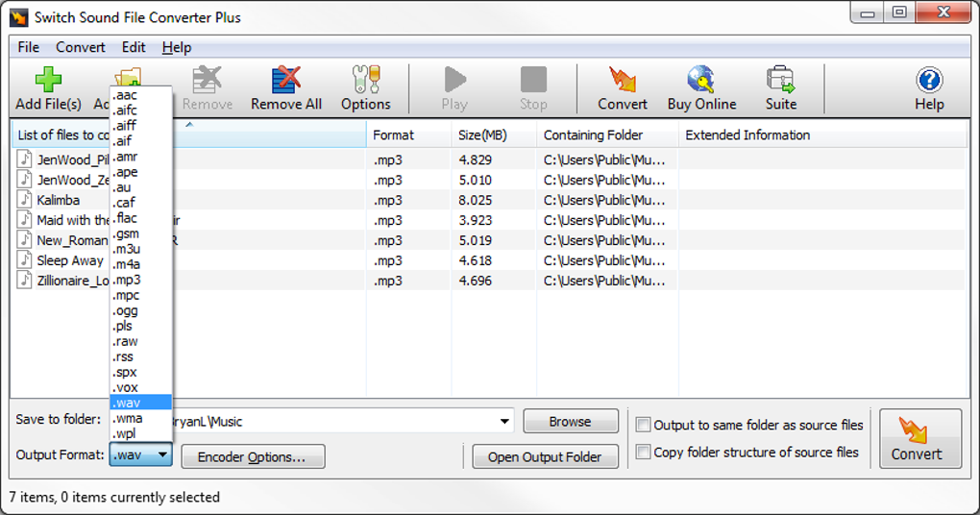
Task: Select the 4.829 size cell
Action: click(x=475, y=159)
